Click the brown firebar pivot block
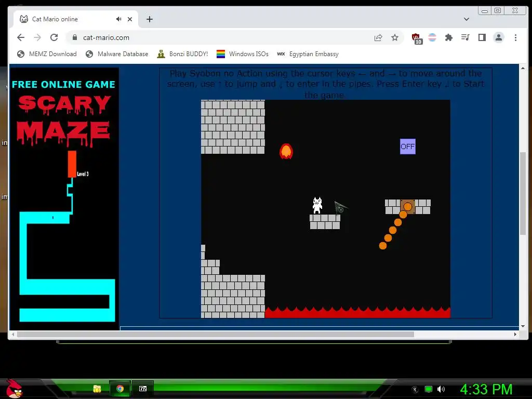Screen dimensions: 532x399 (x=407, y=206)
